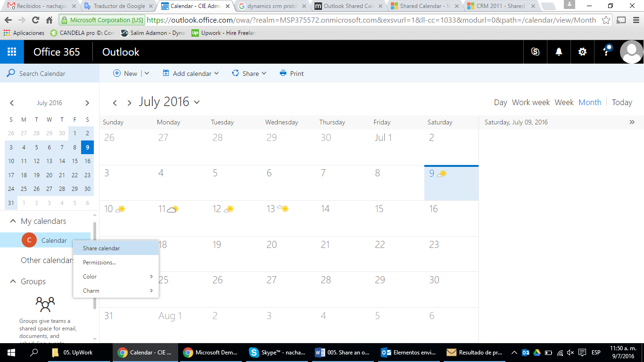The height and width of the screenshot is (362, 644).
Task: Click New to create a calendar event
Action: [125, 74]
